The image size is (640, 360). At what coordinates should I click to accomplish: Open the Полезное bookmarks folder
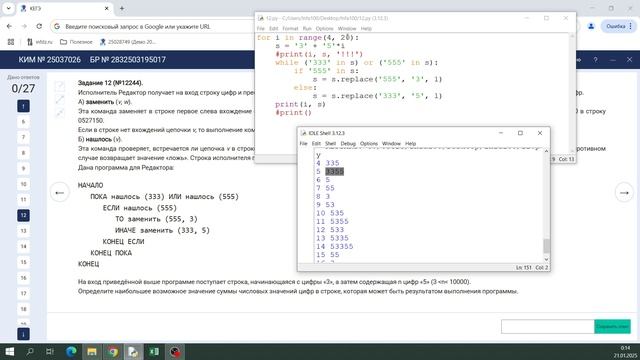click(x=76, y=42)
